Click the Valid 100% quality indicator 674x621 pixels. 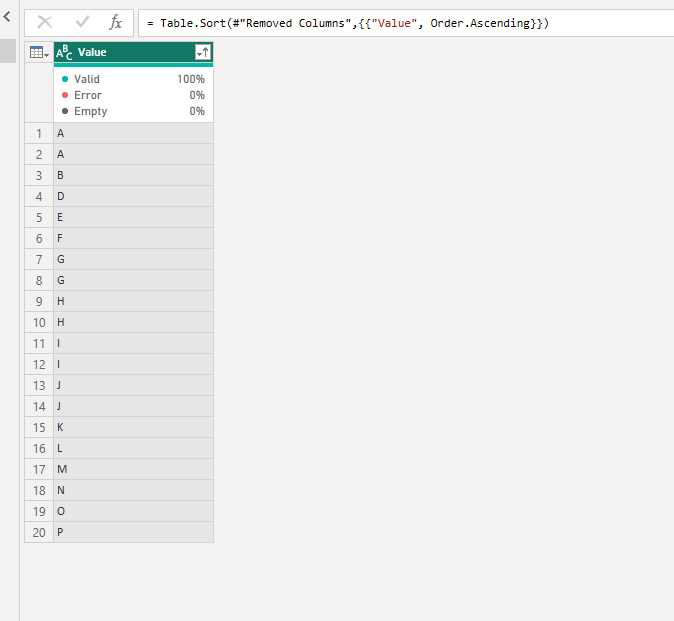click(133, 79)
